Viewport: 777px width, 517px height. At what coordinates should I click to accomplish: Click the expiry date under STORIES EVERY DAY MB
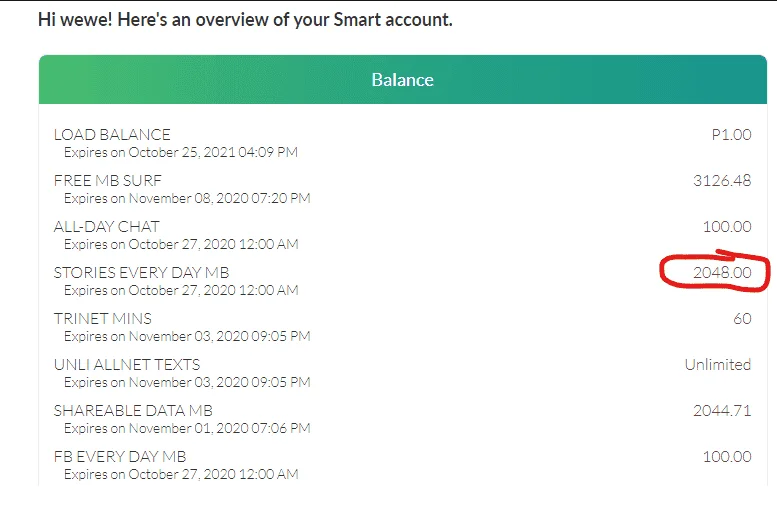(x=181, y=290)
